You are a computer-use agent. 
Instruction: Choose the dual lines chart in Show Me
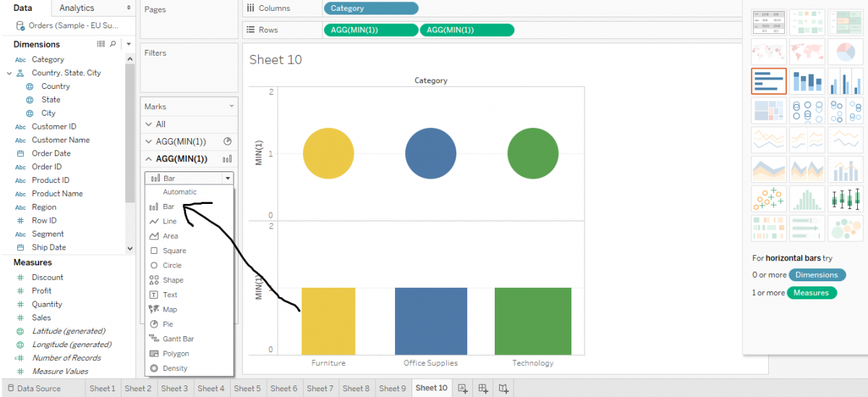844,140
